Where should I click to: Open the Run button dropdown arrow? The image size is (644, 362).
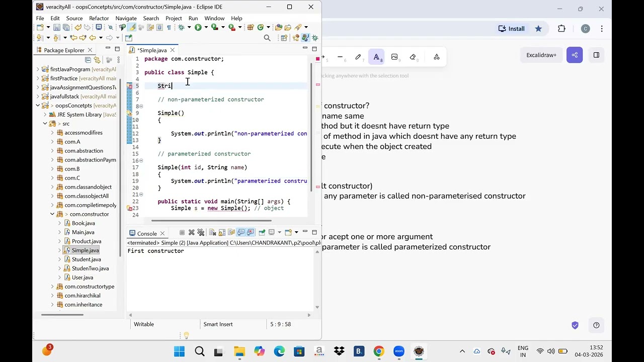click(206, 27)
